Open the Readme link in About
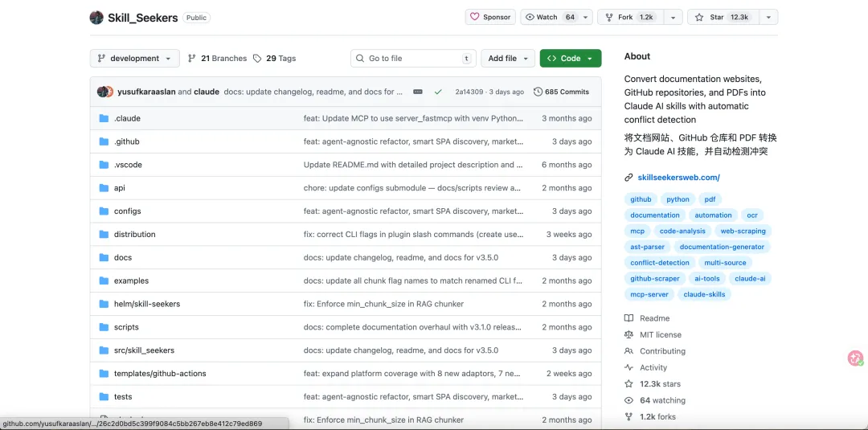Viewport: 868px width, 430px height. (647, 318)
